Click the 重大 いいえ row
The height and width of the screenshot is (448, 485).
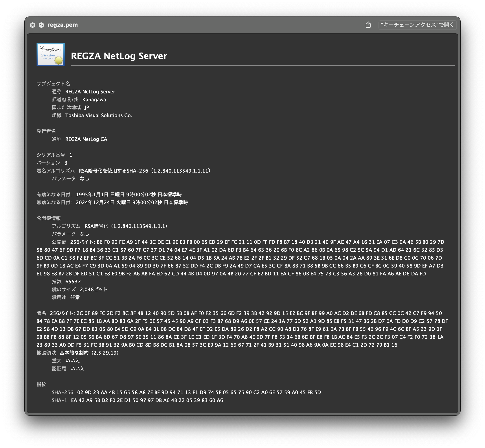point(66,361)
